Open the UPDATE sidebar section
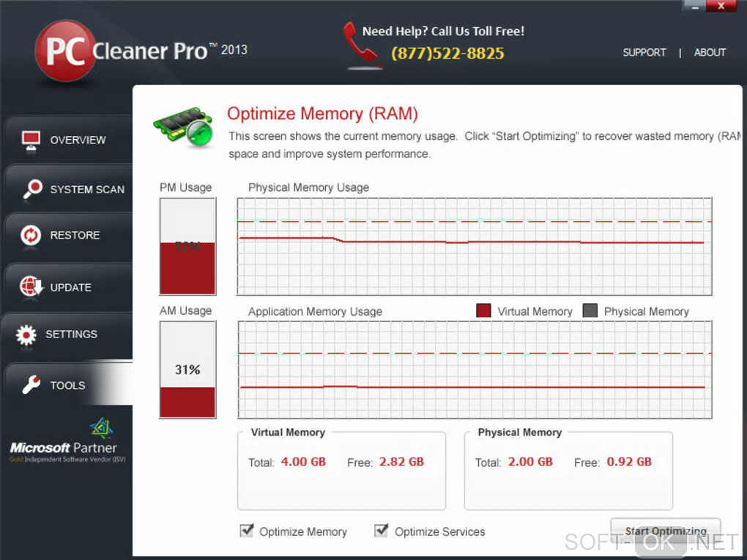Image resolution: width=747 pixels, height=560 pixels. (x=67, y=287)
